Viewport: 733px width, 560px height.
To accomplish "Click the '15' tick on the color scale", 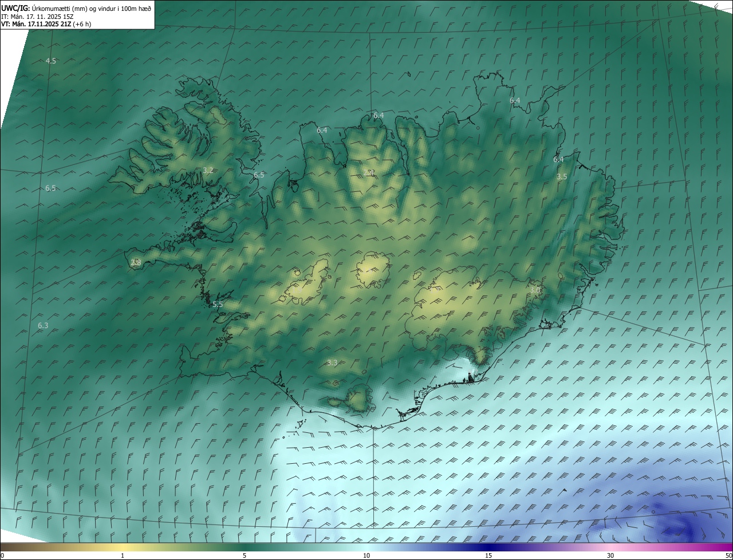I will [488, 555].
